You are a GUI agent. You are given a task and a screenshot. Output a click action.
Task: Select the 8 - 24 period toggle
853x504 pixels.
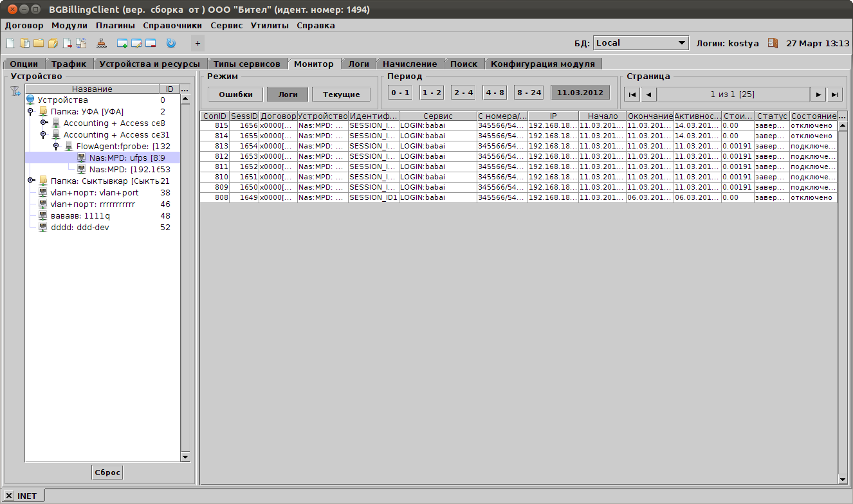pyautogui.click(x=529, y=93)
